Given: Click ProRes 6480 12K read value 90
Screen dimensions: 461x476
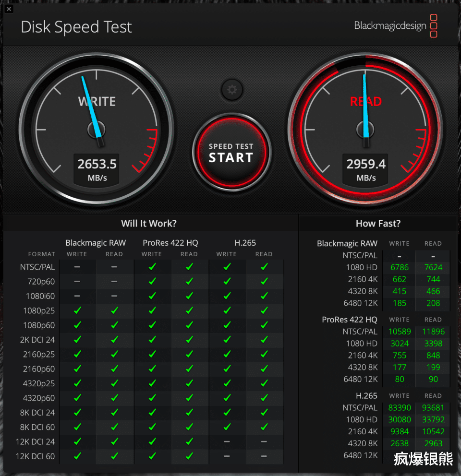Looking at the screenshot, I should coord(433,379).
